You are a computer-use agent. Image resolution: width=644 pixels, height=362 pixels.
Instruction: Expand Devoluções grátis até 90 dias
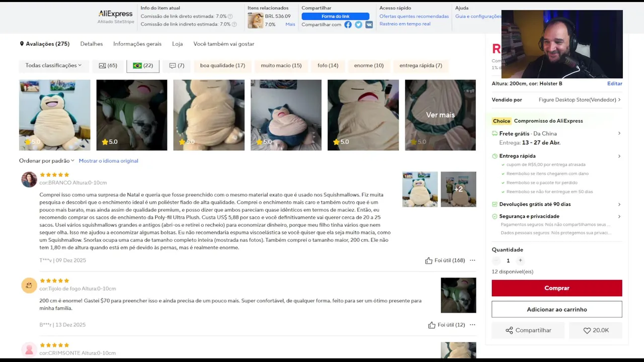(x=619, y=204)
